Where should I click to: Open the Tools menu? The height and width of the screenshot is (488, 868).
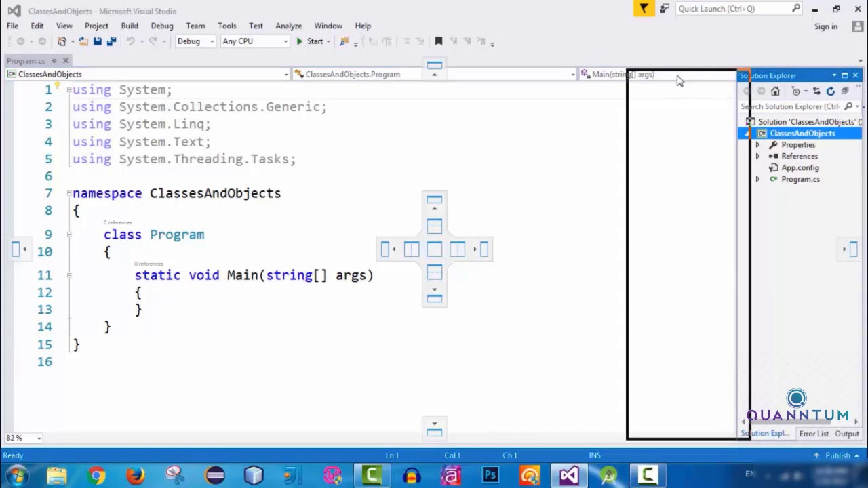click(x=227, y=26)
